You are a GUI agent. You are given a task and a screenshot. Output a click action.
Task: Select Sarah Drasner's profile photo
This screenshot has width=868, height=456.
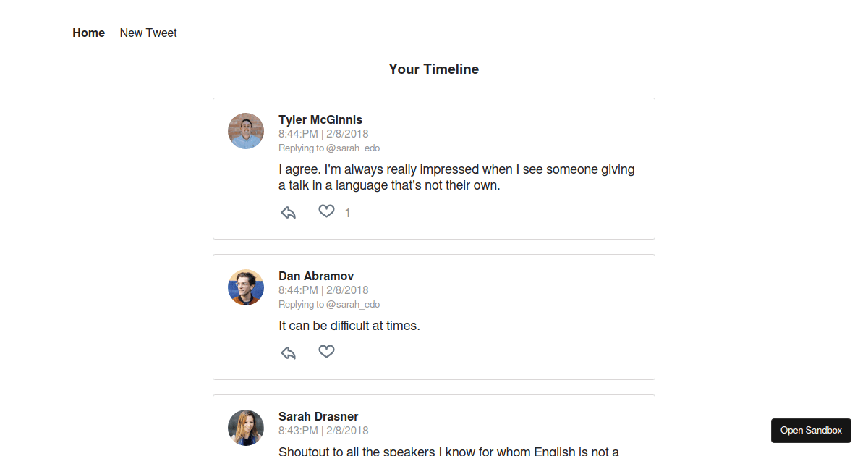pyautogui.click(x=246, y=428)
